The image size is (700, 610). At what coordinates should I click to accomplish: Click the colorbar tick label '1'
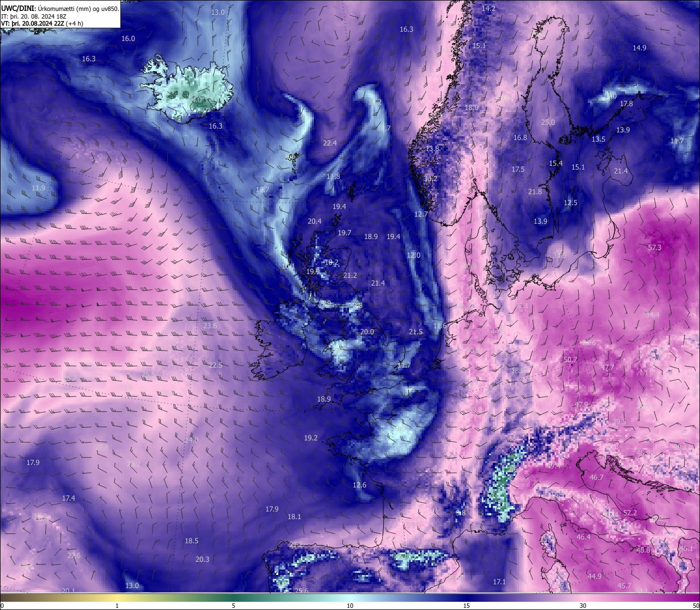tap(117, 606)
